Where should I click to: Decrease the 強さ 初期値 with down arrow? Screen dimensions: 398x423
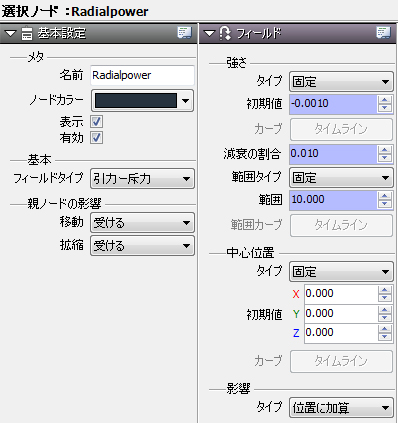pyautogui.click(x=385, y=108)
